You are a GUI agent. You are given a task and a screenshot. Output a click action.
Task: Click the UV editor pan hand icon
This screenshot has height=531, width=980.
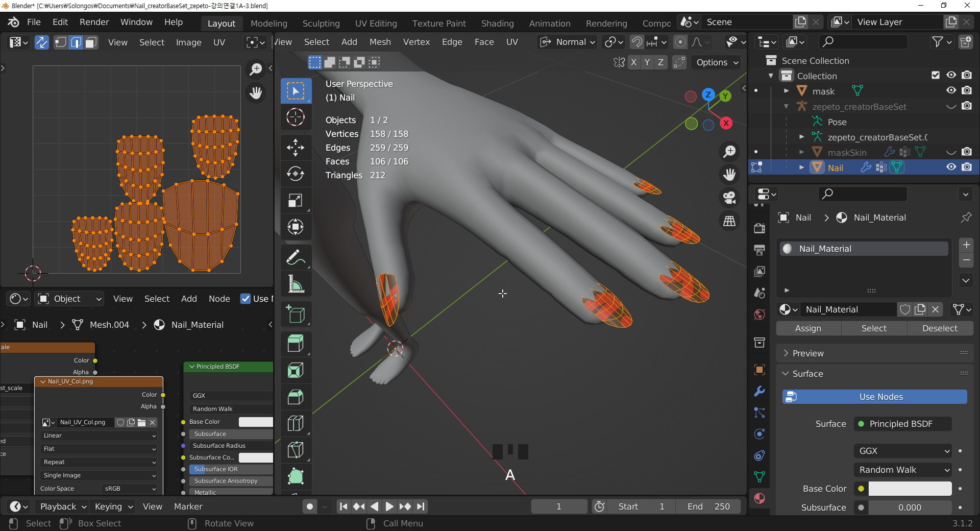click(256, 92)
